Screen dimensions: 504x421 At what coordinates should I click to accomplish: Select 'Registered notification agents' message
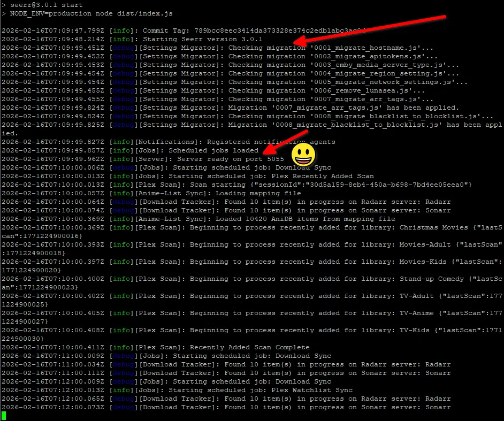tap(271, 142)
